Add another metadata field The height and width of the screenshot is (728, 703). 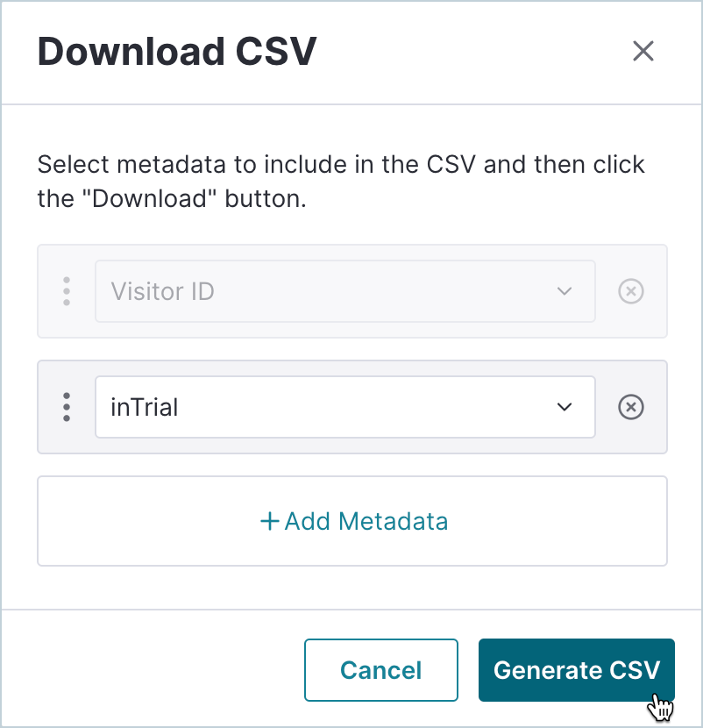(352, 520)
